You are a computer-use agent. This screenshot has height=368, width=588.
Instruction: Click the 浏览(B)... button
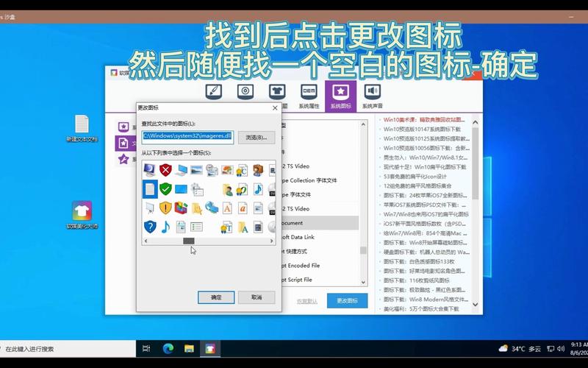coord(257,138)
